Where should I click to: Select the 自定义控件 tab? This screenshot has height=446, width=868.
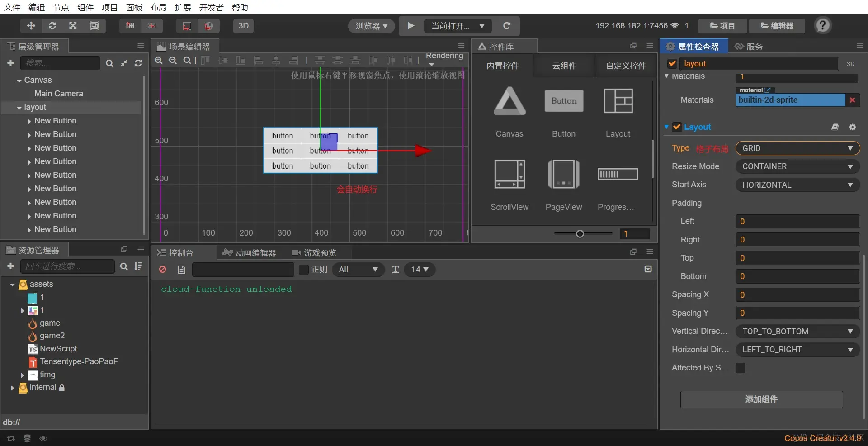point(626,66)
